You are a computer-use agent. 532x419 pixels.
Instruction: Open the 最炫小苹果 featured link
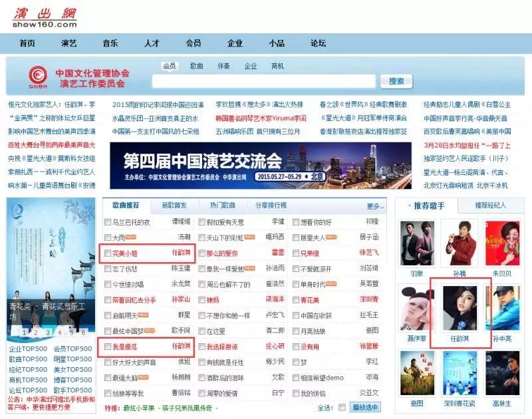pos(139,408)
